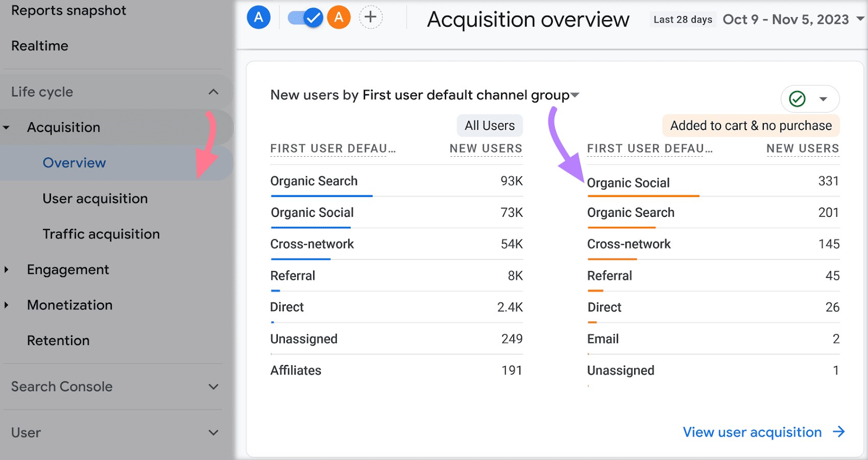Image resolution: width=868 pixels, height=460 pixels.
Task: Open Traffic acquisition report
Action: pyautogui.click(x=101, y=234)
